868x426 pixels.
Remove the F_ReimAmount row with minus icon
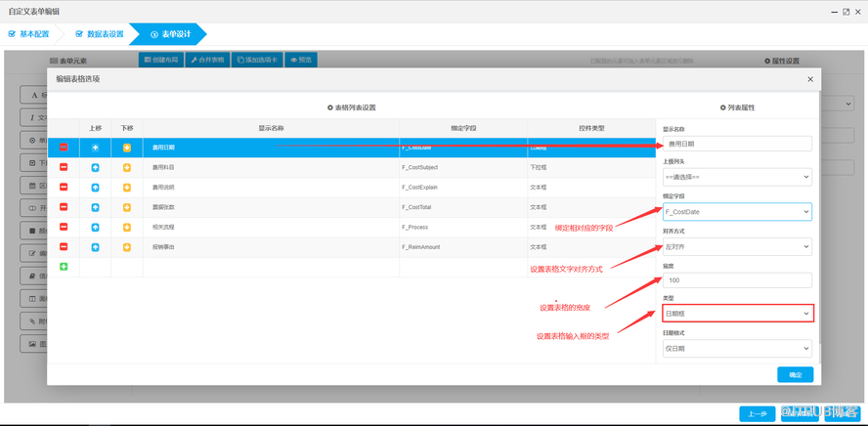(x=64, y=247)
